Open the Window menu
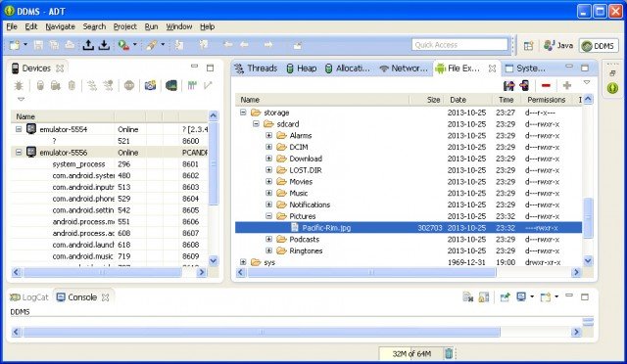The image size is (627, 364). point(178,26)
